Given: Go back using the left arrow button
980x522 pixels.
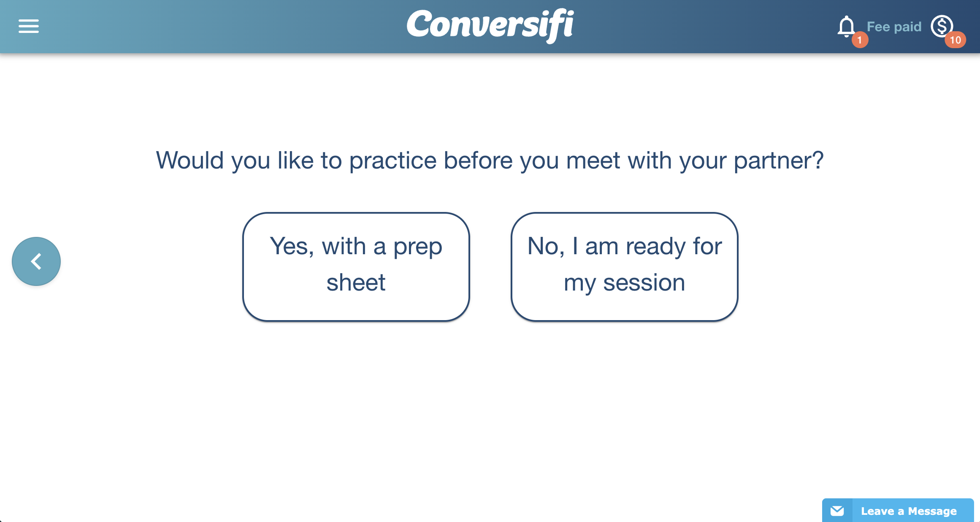Looking at the screenshot, I should point(36,261).
